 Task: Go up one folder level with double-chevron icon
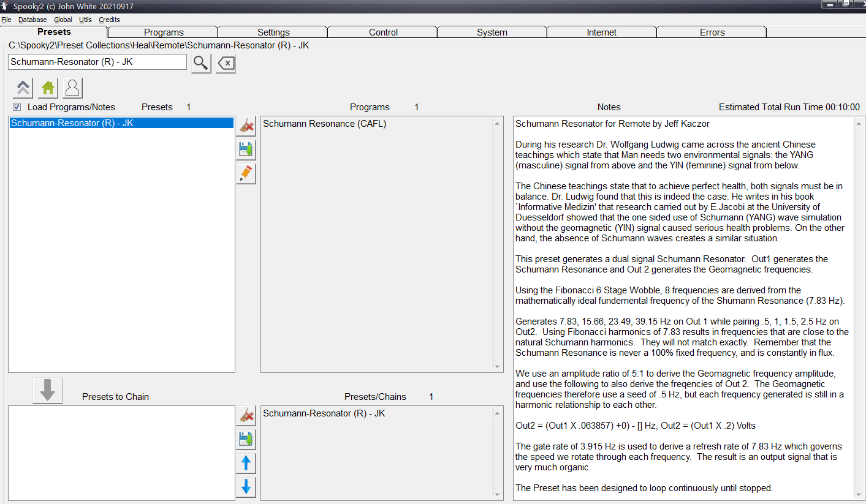tap(23, 88)
